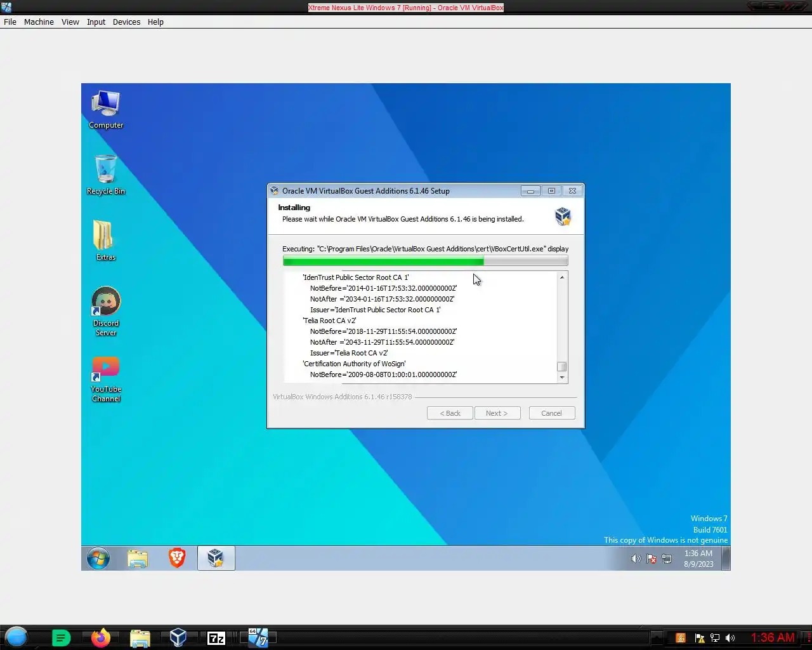Screen dimensions: 812x650
Task: Open the Extras folder icon
Action: click(105, 241)
